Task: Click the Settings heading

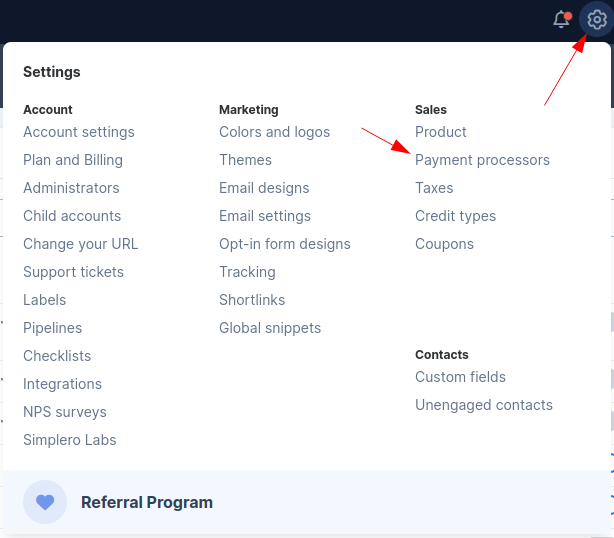Action: point(52,72)
